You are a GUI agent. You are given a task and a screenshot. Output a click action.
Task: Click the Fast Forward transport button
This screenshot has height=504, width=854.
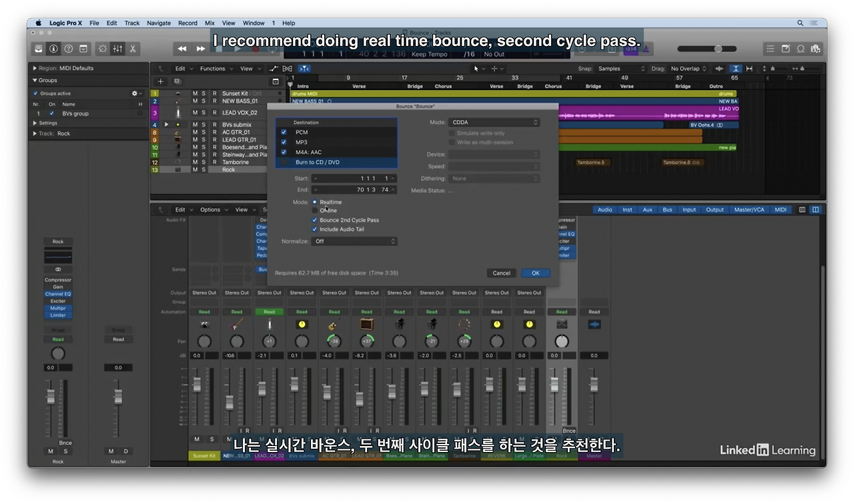pyautogui.click(x=201, y=49)
